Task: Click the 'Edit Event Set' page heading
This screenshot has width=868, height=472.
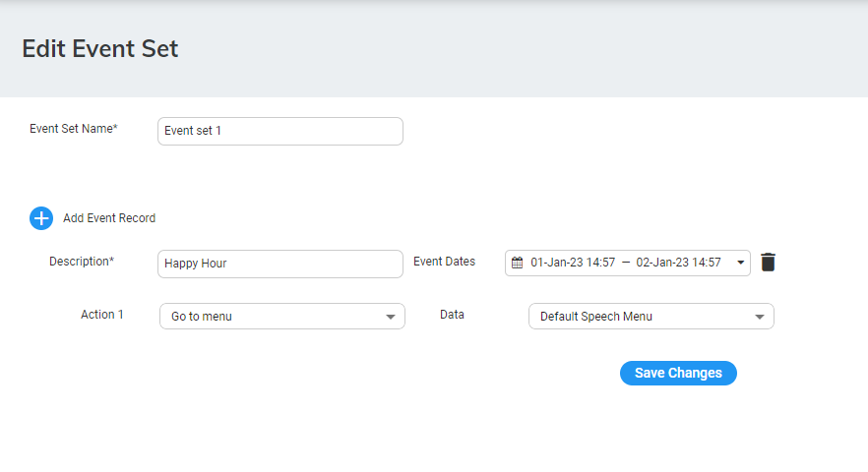Action: [100, 48]
